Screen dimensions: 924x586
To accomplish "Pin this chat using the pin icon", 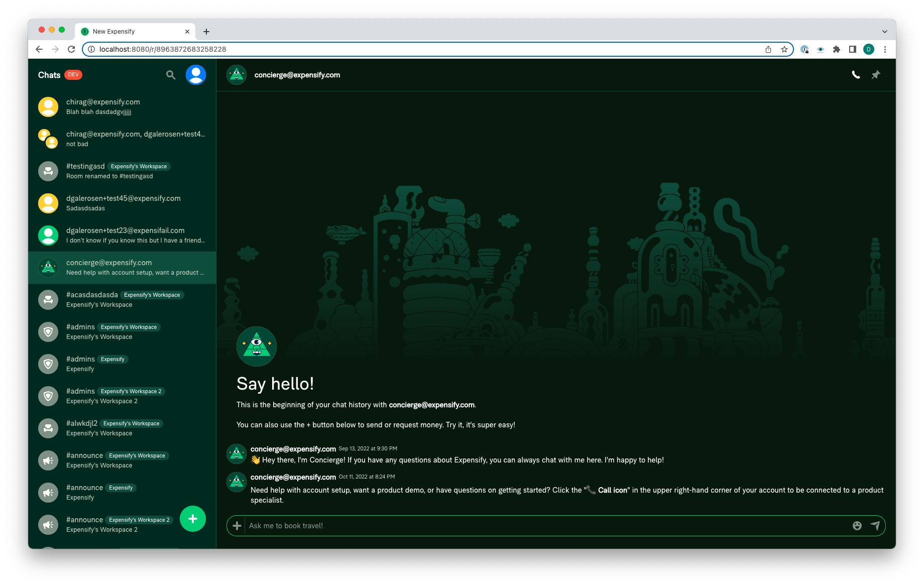I will click(x=876, y=75).
